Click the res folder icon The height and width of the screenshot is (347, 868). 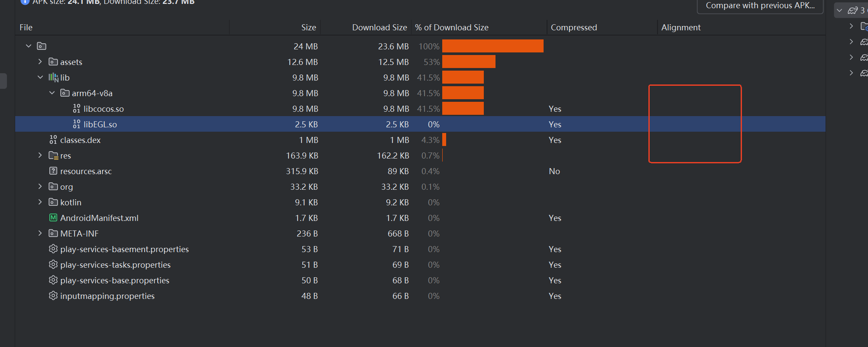pos(53,156)
